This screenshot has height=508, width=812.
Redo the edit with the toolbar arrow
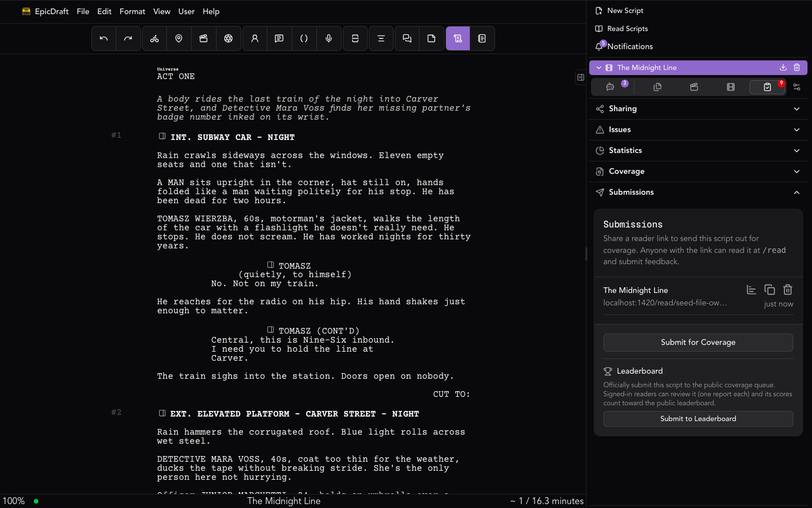point(128,38)
